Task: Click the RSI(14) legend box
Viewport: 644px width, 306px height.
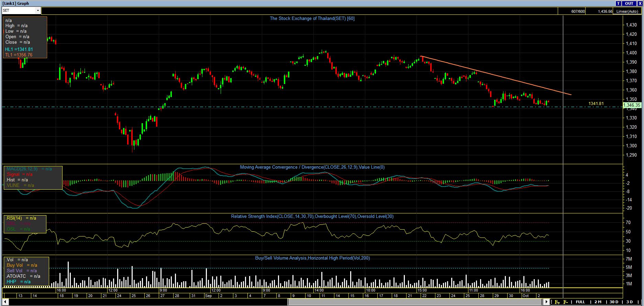Action: click(25, 224)
